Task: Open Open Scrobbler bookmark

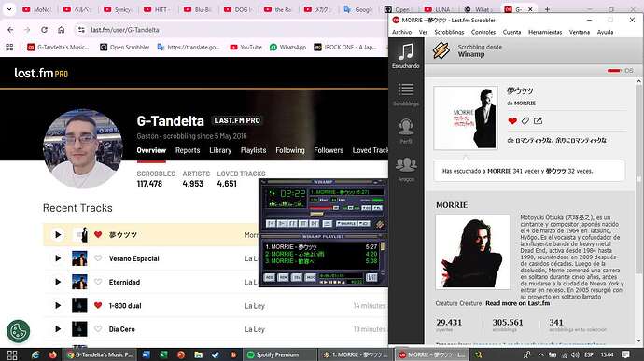Action: [x=125, y=48]
